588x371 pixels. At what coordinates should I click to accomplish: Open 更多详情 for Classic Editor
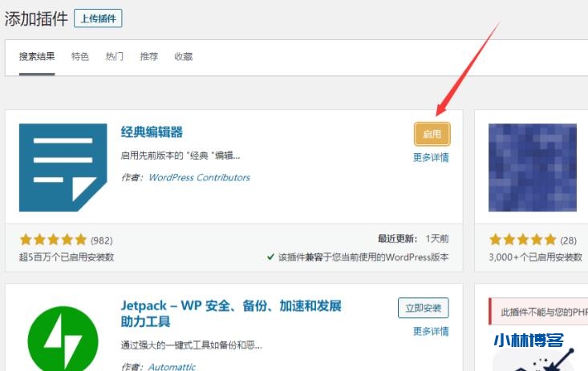431,157
